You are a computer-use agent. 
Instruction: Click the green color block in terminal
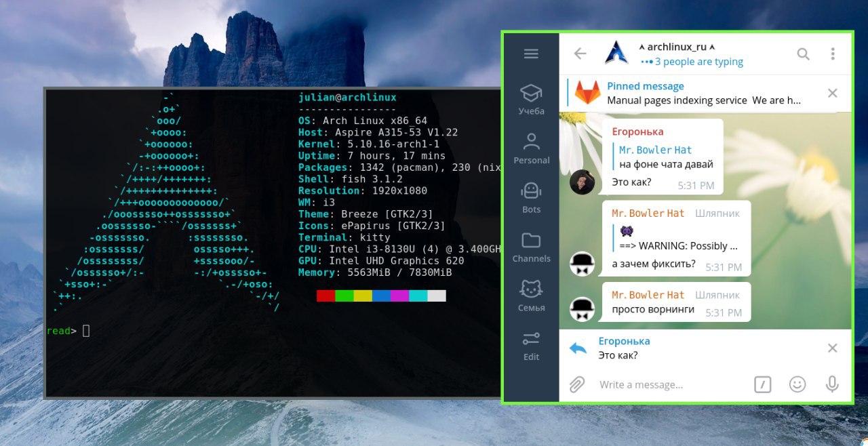[344, 296]
